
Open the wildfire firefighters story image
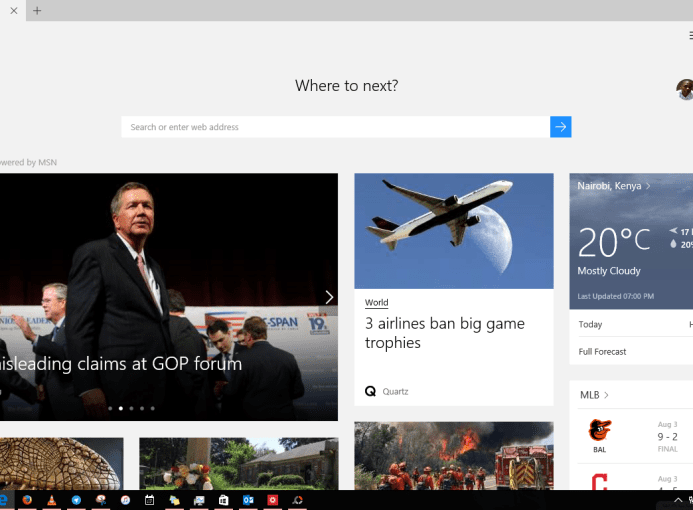(454, 456)
